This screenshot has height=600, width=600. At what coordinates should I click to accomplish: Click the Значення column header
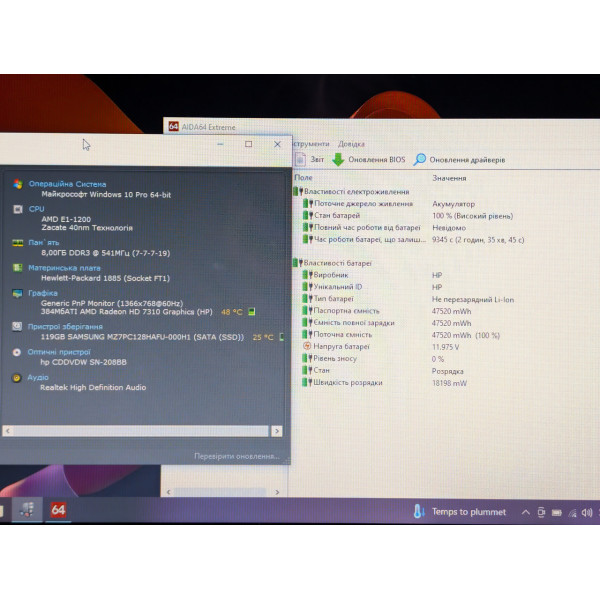pyautogui.click(x=449, y=178)
